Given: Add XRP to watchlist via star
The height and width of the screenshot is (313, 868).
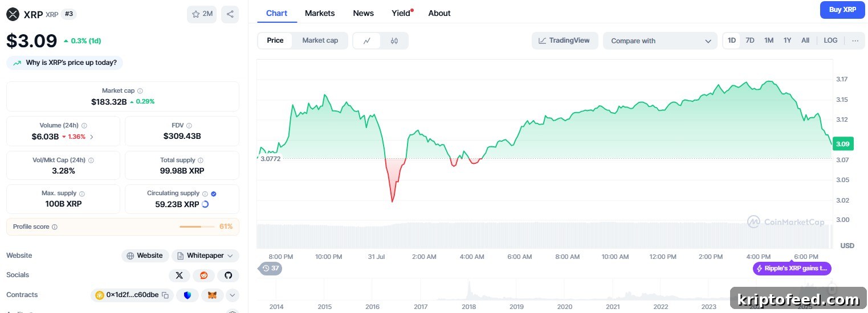Looking at the screenshot, I should click(x=202, y=14).
